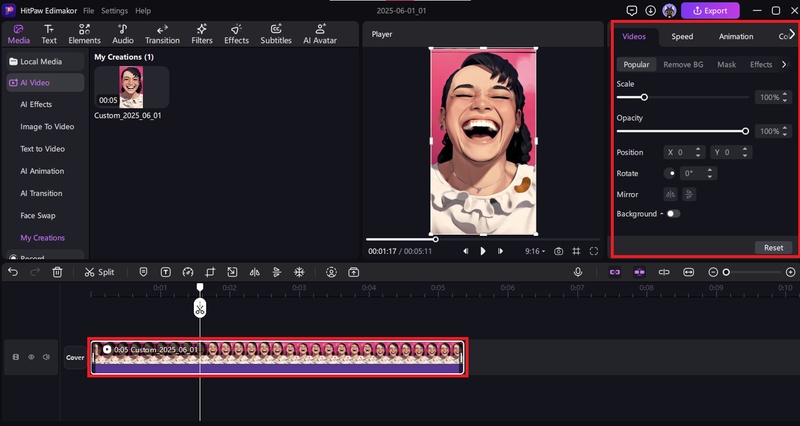This screenshot has width=800, height=426.
Task: Toggle the Background switch
Action: point(673,214)
